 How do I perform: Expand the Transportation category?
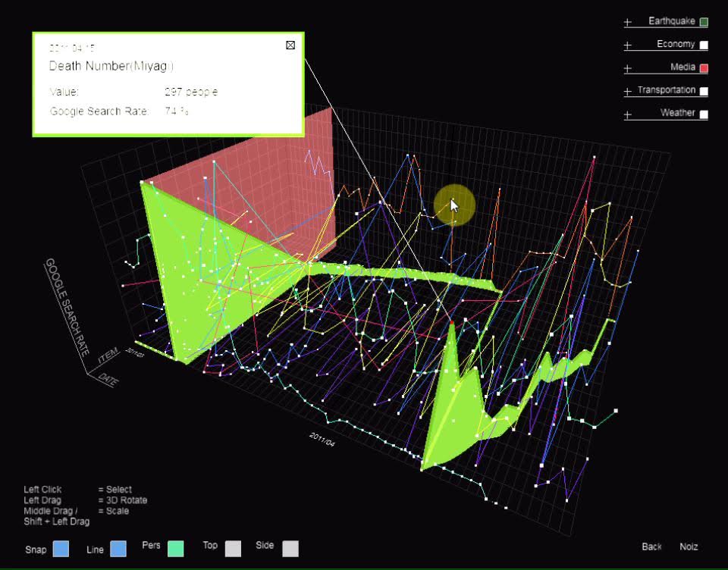[x=627, y=92]
